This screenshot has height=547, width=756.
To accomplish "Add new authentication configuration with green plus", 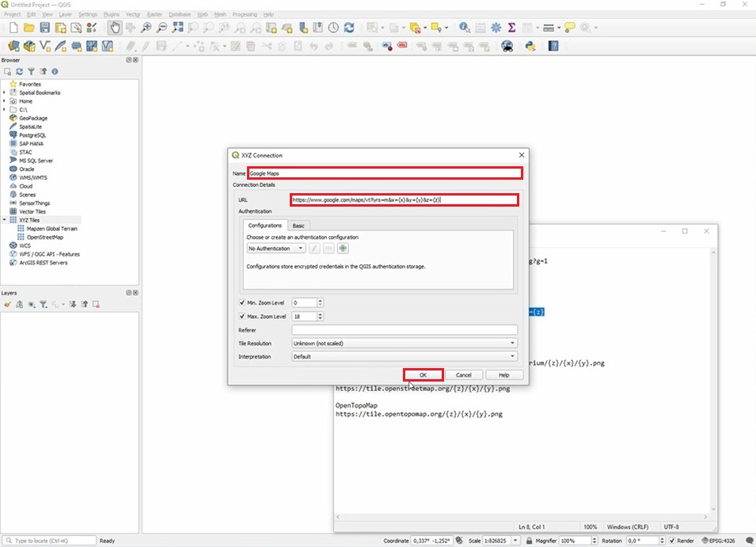I will pos(344,249).
